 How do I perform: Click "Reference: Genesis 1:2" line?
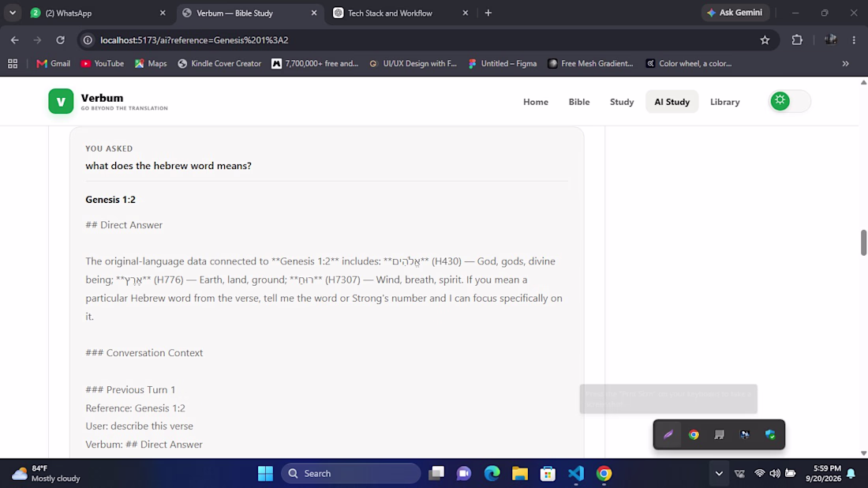[x=135, y=408]
